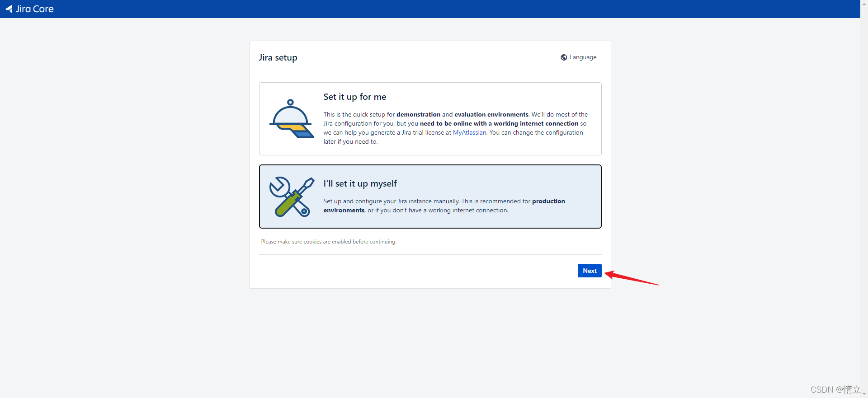Click the 'Jira setup' heading text
Screen dimensions: 868x398
click(278, 58)
